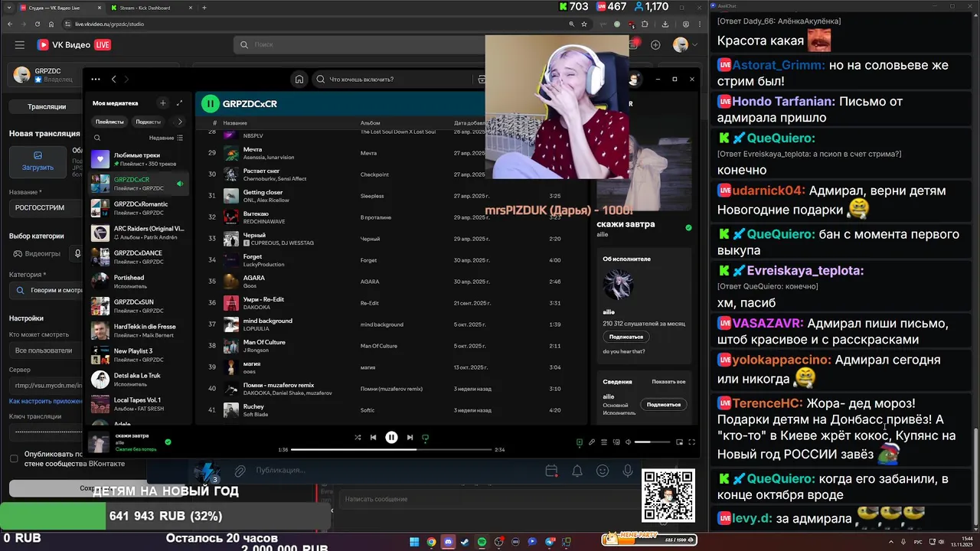Select the track Man Of Culture
Screen dimensions: 980x551
click(x=390, y=346)
